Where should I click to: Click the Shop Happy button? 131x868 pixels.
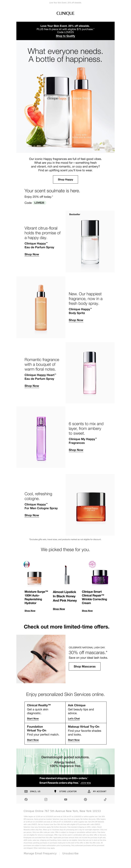65,180
